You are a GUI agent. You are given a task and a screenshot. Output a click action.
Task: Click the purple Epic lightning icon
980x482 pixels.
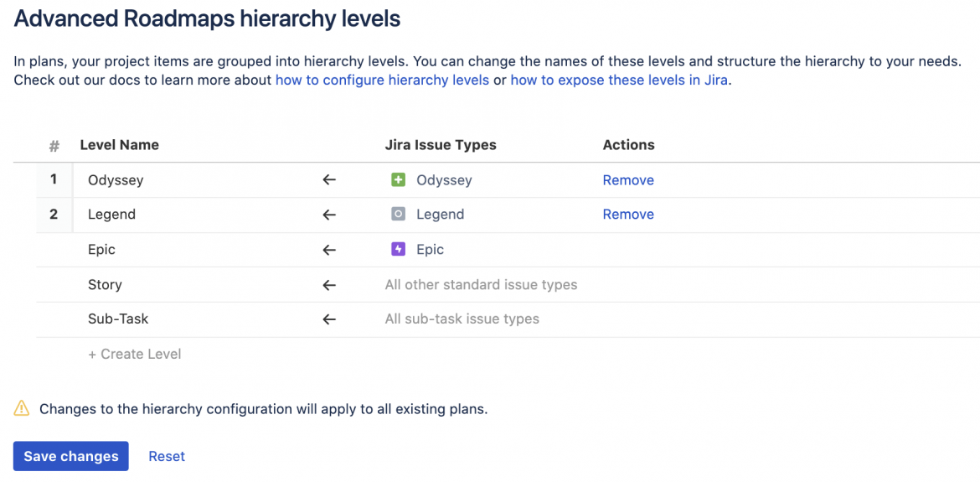(x=399, y=249)
